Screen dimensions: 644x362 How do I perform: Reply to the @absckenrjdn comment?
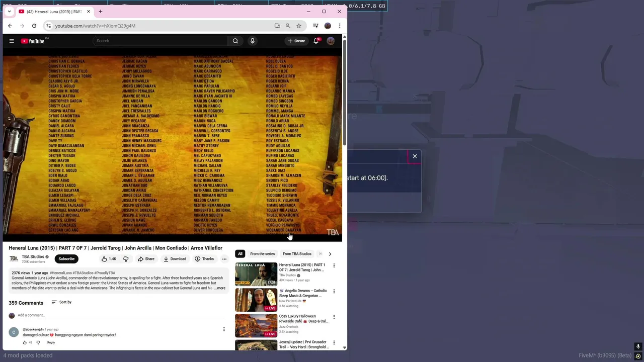[51, 342]
